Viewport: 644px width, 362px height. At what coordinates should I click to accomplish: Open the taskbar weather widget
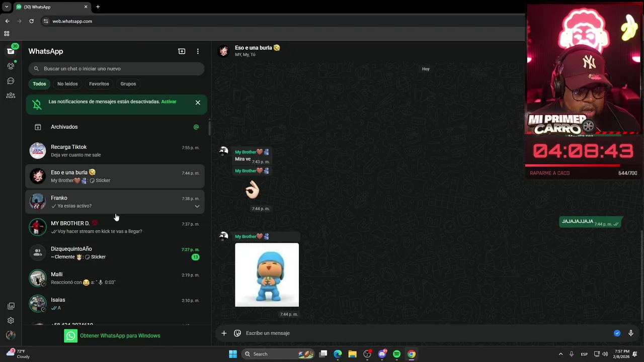click(x=17, y=354)
